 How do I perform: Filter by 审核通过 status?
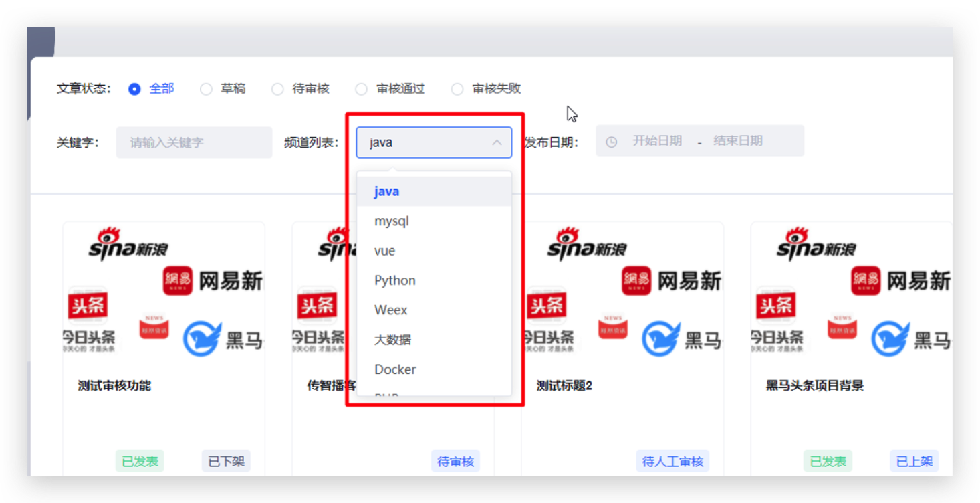pyautogui.click(x=361, y=89)
